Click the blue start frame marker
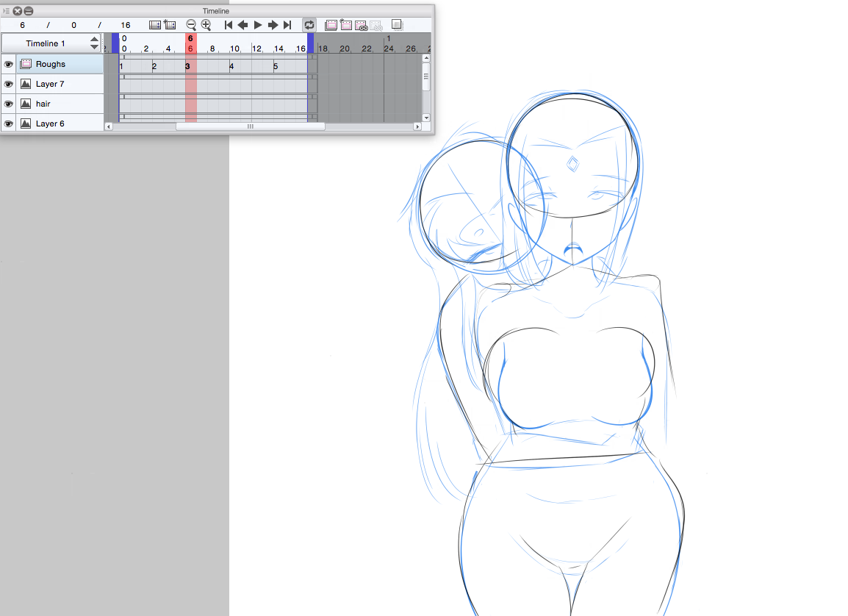The image size is (848, 616). point(115,43)
